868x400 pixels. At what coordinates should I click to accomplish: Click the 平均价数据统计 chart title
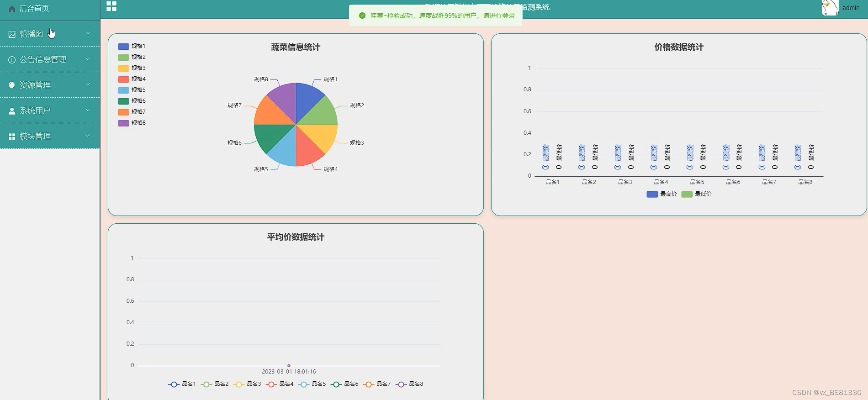click(x=296, y=237)
